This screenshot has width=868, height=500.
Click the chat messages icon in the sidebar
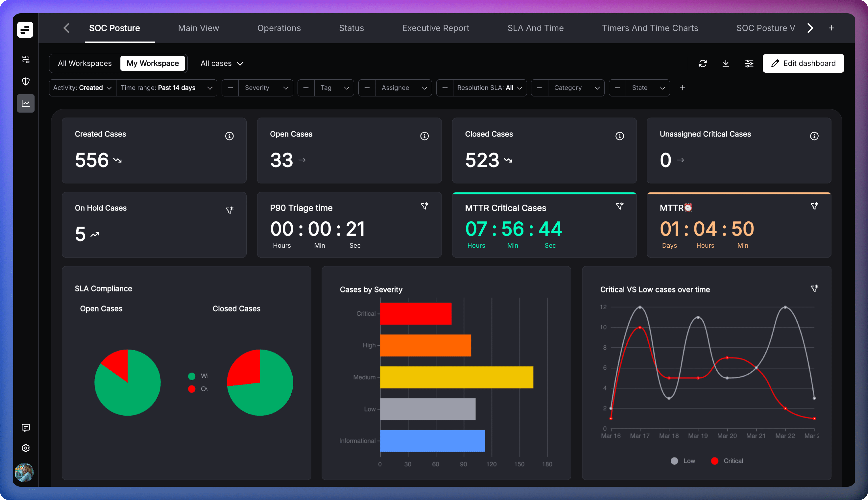tap(26, 428)
